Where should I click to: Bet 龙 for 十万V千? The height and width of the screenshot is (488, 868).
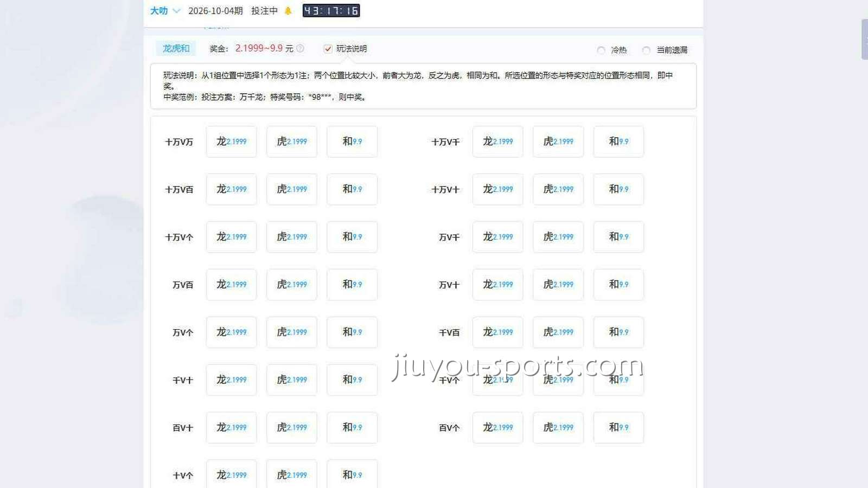[x=497, y=142]
